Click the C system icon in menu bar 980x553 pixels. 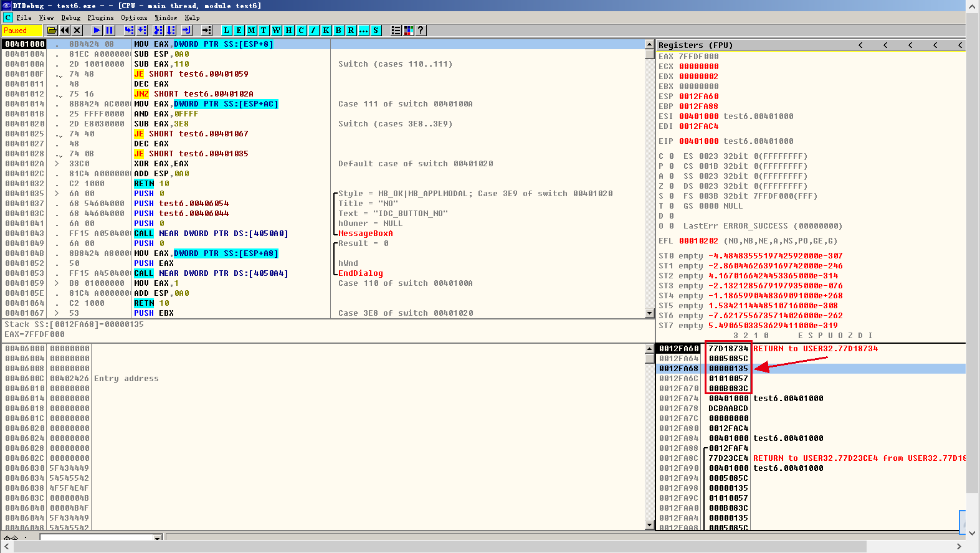pyautogui.click(x=7, y=17)
